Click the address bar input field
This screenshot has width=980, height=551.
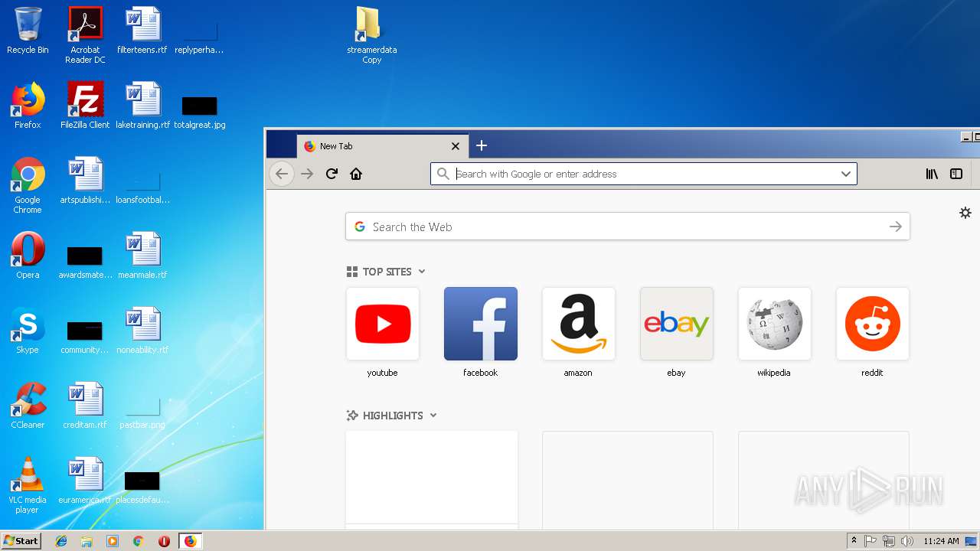643,174
